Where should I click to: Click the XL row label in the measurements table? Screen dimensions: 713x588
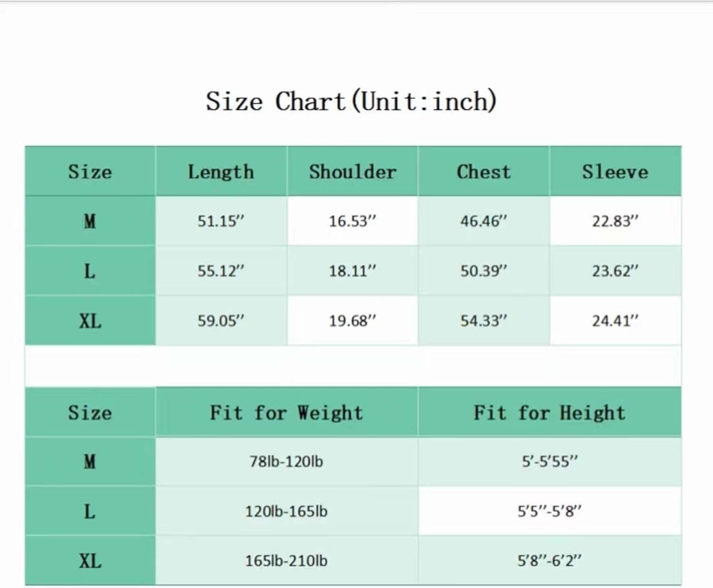(x=90, y=321)
